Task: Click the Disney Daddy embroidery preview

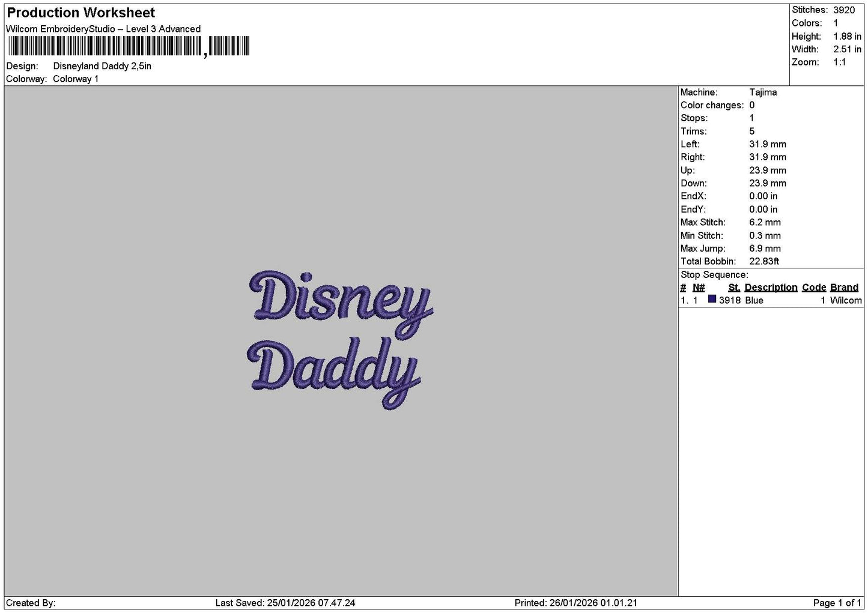Action: 340,340
